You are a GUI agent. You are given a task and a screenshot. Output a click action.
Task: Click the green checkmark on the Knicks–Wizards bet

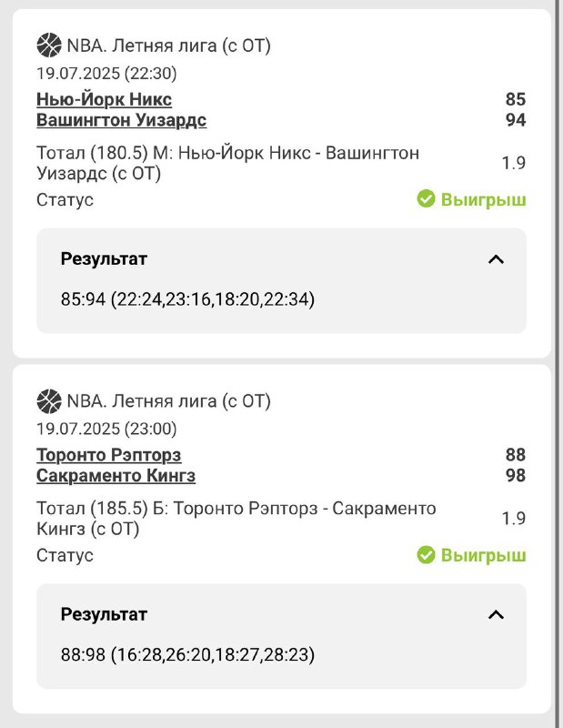426,199
